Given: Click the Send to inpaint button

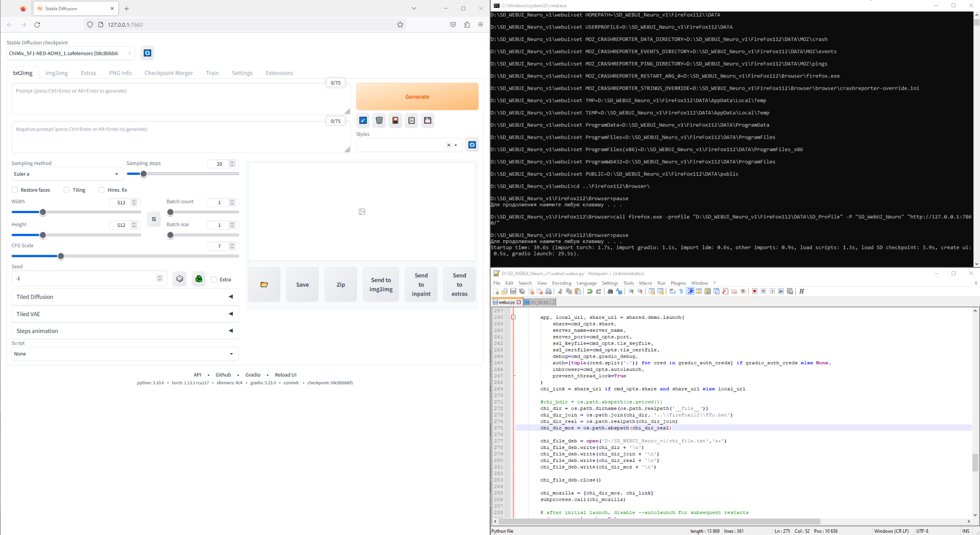Looking at the screenshot, I should (x=421, y=284).
